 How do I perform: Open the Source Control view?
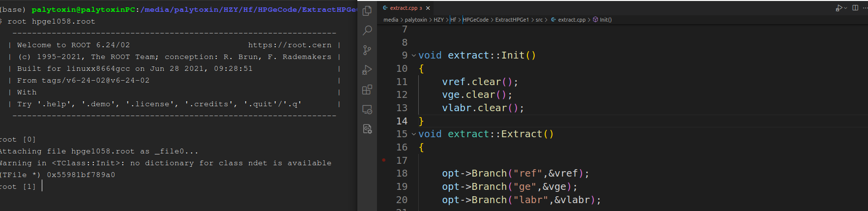367,50
